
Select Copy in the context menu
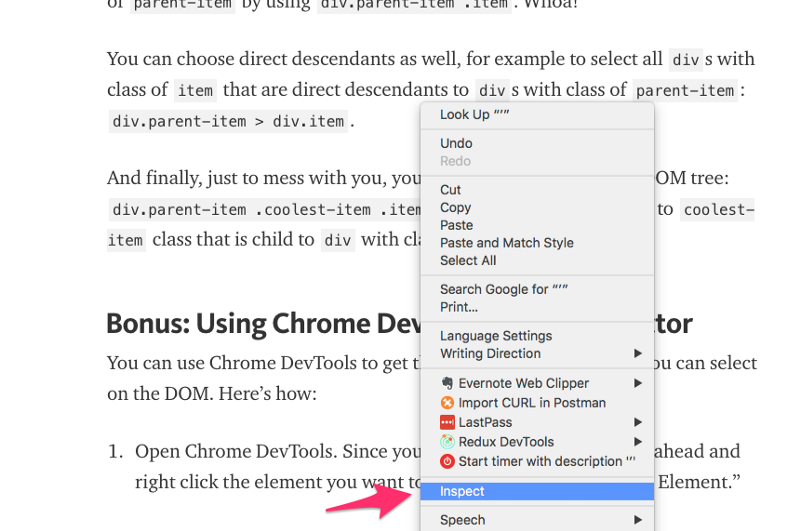455,208
